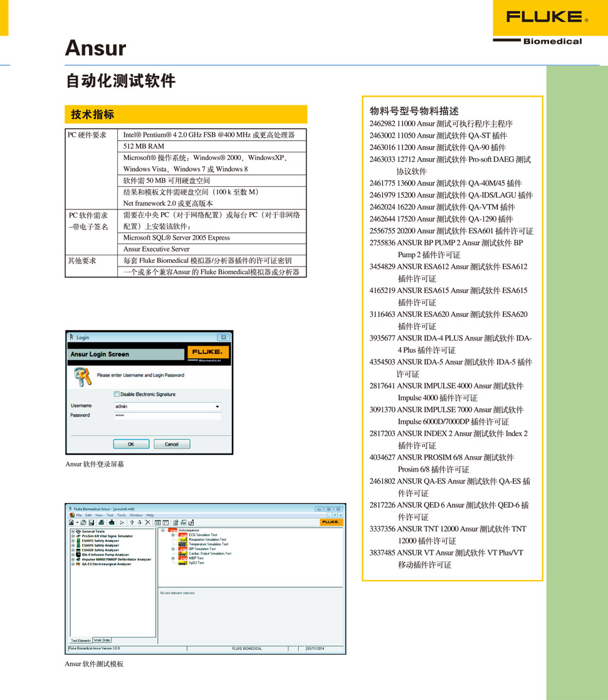The image size is (608, 700).
Task: Click the open folder icon in Ansur toolbar
Action: (x=83, y=522)
